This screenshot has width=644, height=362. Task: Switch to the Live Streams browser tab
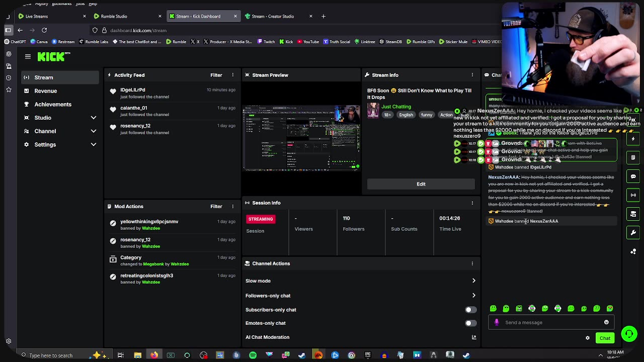(52, 16)
